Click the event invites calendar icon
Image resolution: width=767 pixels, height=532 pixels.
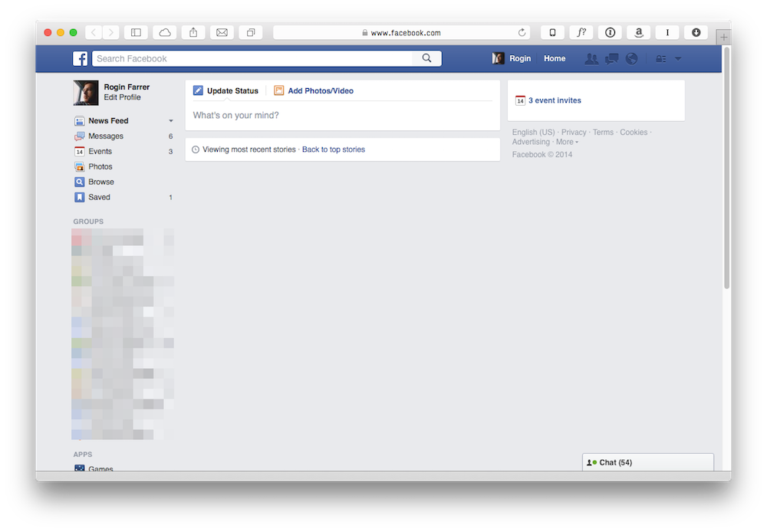[x=520, y=100]
